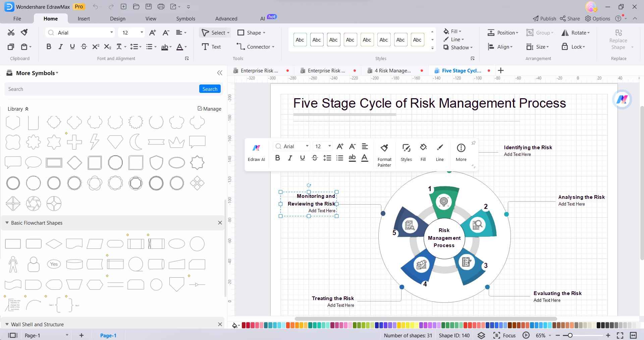
Task: Click Edraw AI in the floating toolbar
Action: 256,153
